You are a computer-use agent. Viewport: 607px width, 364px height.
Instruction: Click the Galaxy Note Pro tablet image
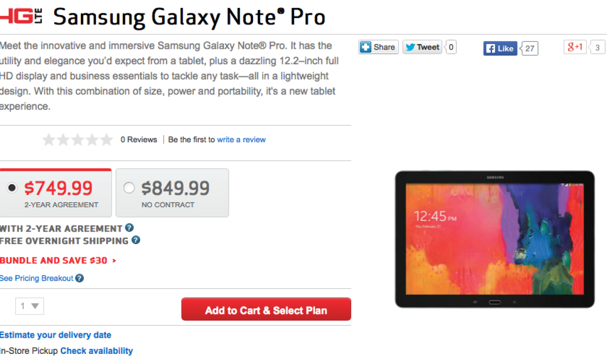494,239
